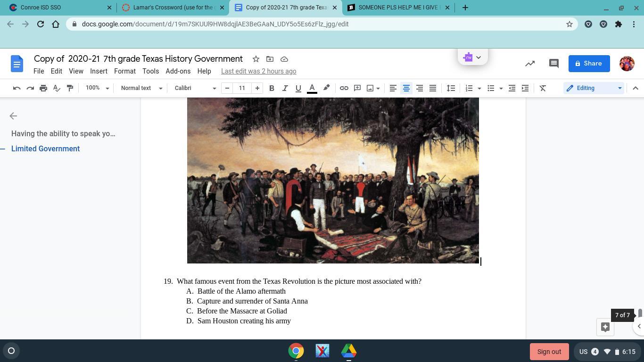
Task: Expand the insert image dropdown arrow
Action: 378,88
